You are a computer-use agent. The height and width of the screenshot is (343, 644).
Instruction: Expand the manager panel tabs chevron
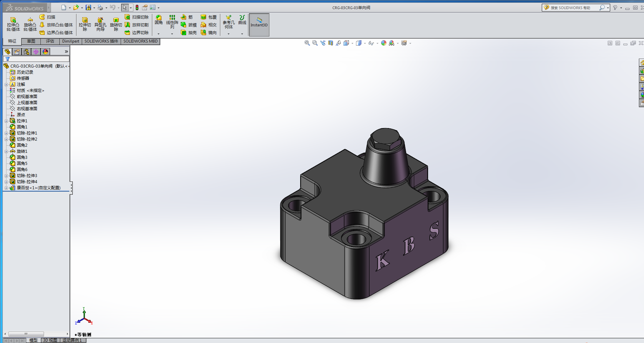tap(66, 51)
